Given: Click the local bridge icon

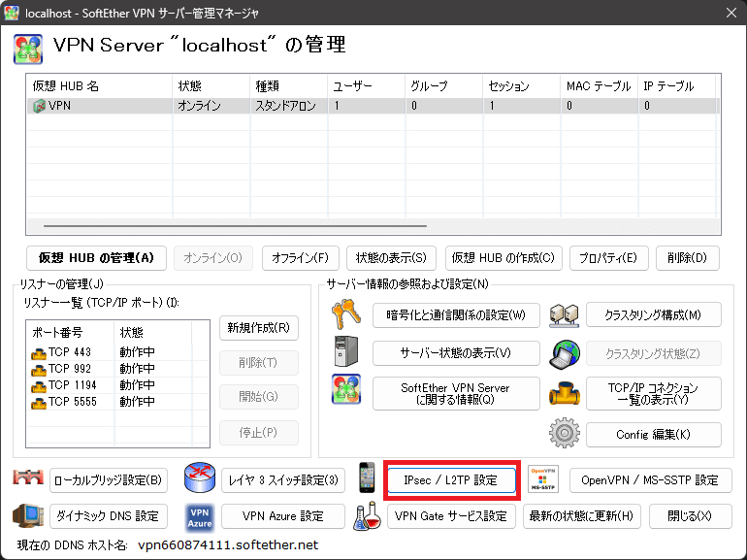Looking at the screenshot, I should coord(27,478).
